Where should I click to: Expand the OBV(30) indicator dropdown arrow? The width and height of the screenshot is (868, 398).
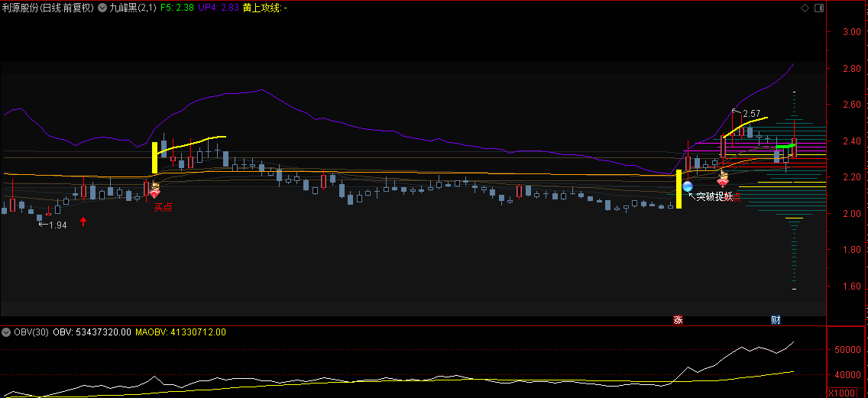6,332
